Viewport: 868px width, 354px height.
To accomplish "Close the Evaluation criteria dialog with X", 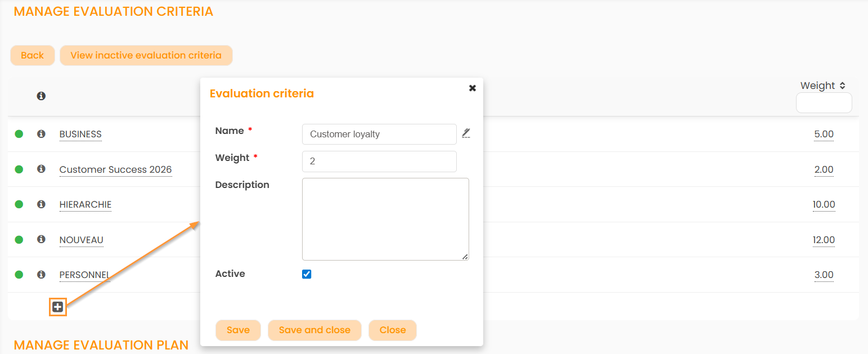I will click(x=473, y=88).
